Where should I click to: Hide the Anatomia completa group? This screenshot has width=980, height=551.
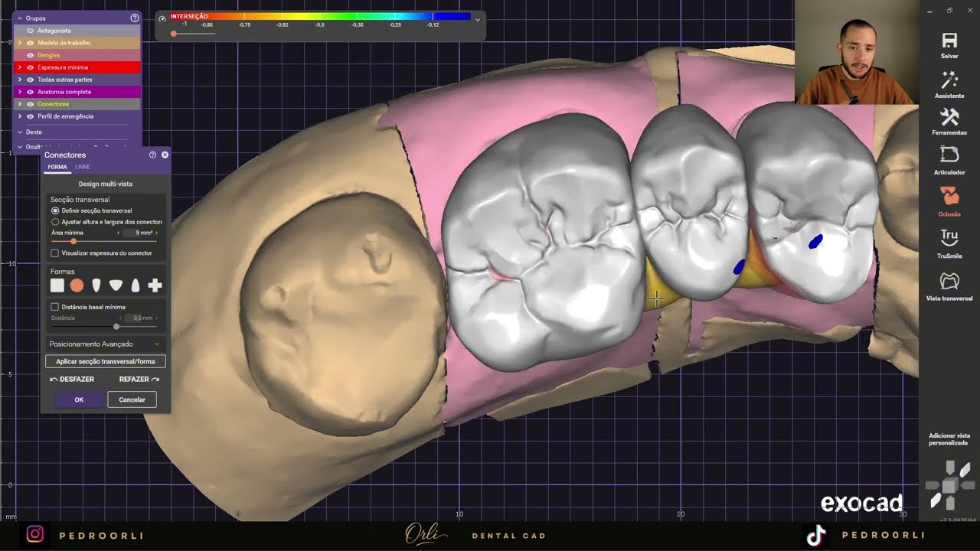[x=30, y=92]
